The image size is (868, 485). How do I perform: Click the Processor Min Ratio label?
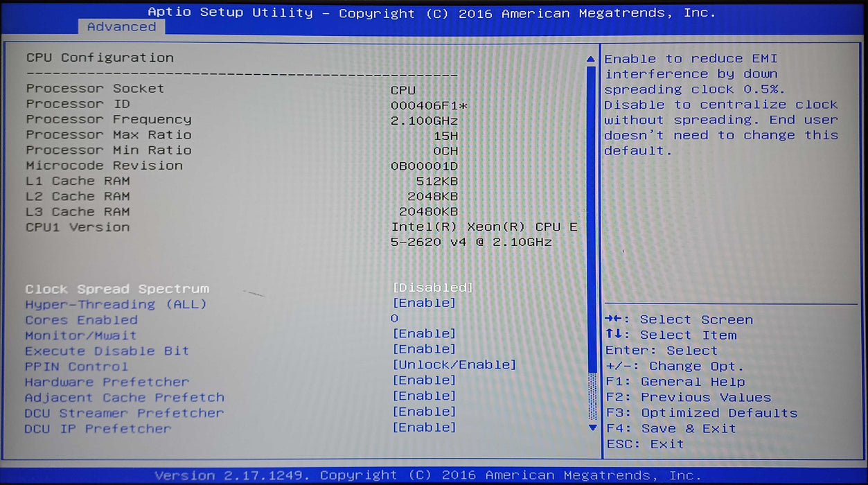[x=109, y=150]
